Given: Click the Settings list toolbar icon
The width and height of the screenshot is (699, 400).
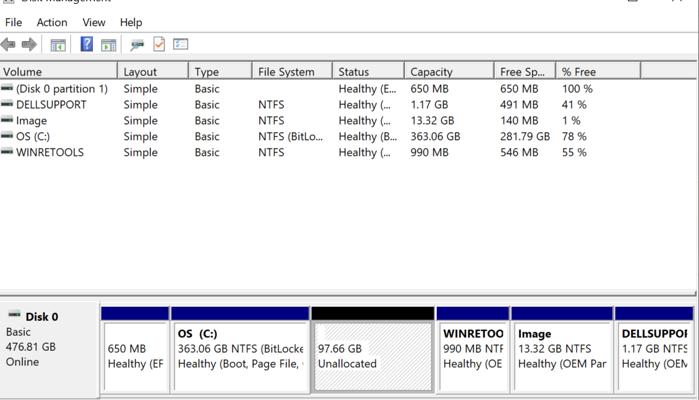Looking at the screenshot, I should coord(181,45).
